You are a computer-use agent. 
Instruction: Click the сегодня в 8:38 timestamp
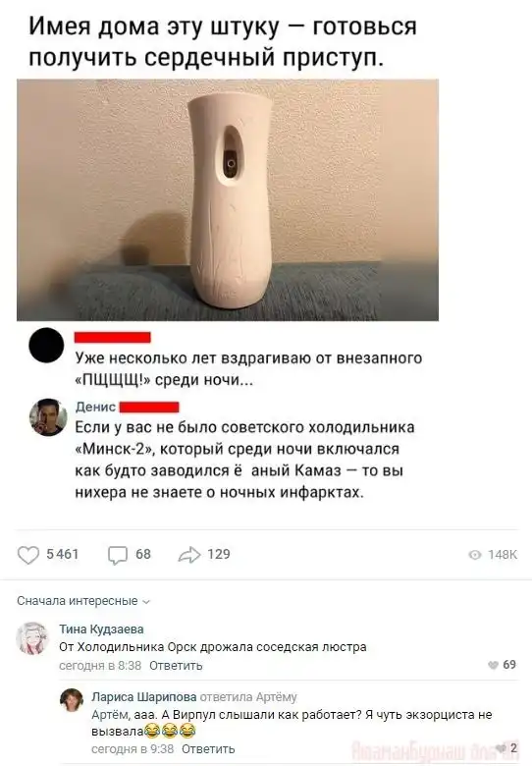coord(100,666)
